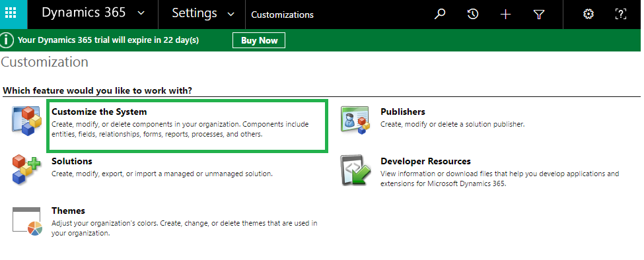Screen dimensions: 644x260
Task: Click 'Create, modify or delete a solution publisher.'
Action: [x=452, y=124]
